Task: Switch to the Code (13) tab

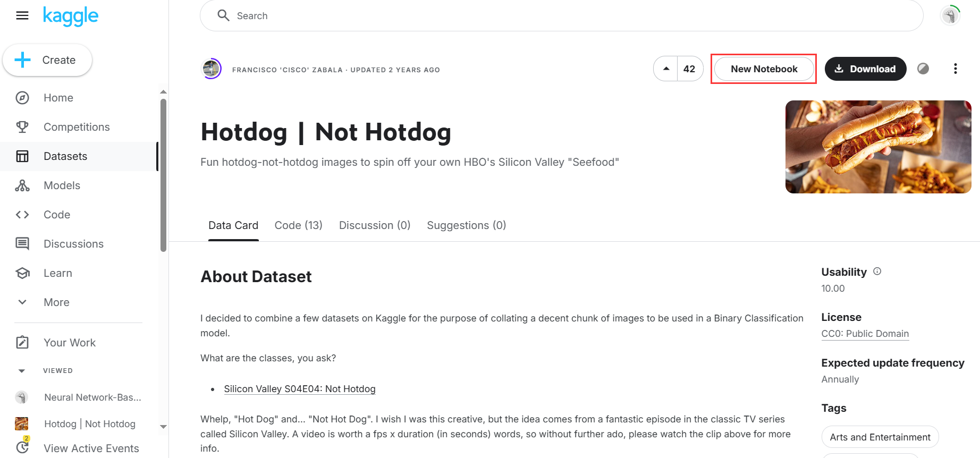Action: coord(298,225)
